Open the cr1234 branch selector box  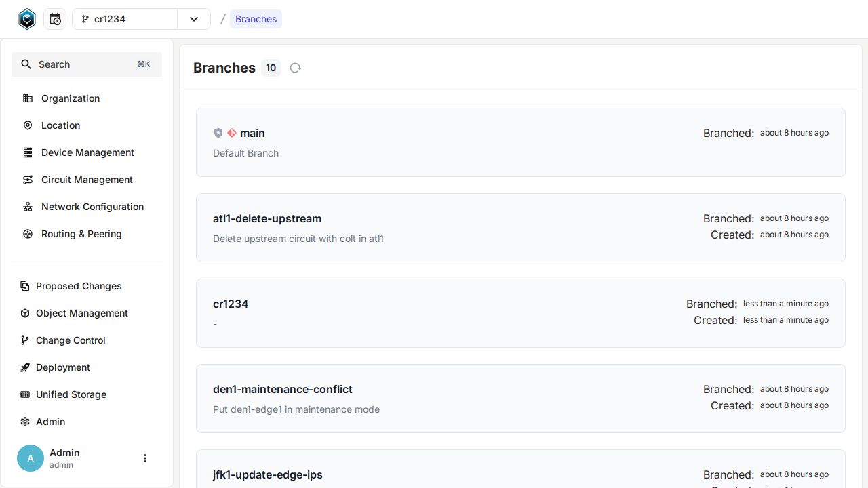[125, 19]
